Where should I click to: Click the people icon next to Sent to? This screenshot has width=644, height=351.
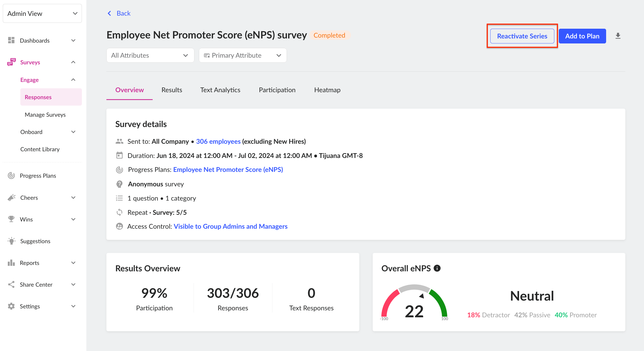119,141
